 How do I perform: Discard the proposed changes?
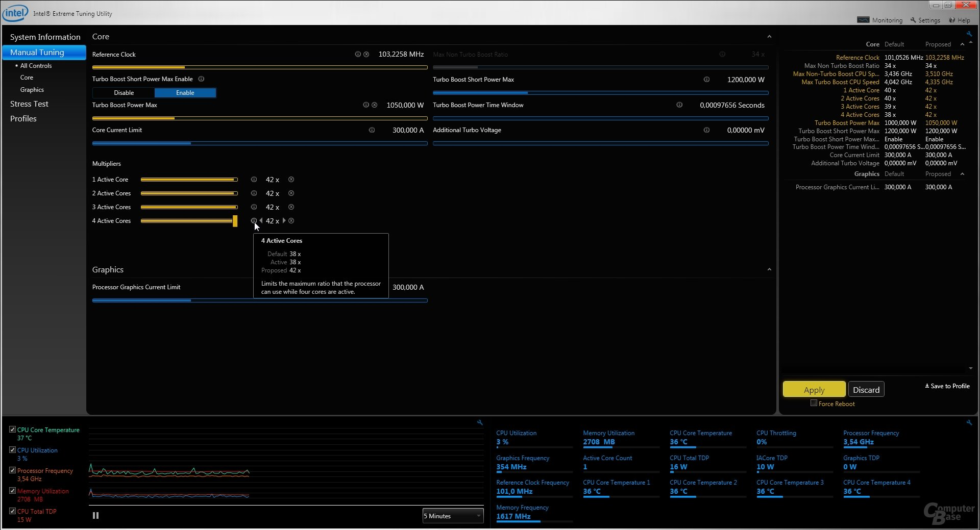click(x=866, y=390)
